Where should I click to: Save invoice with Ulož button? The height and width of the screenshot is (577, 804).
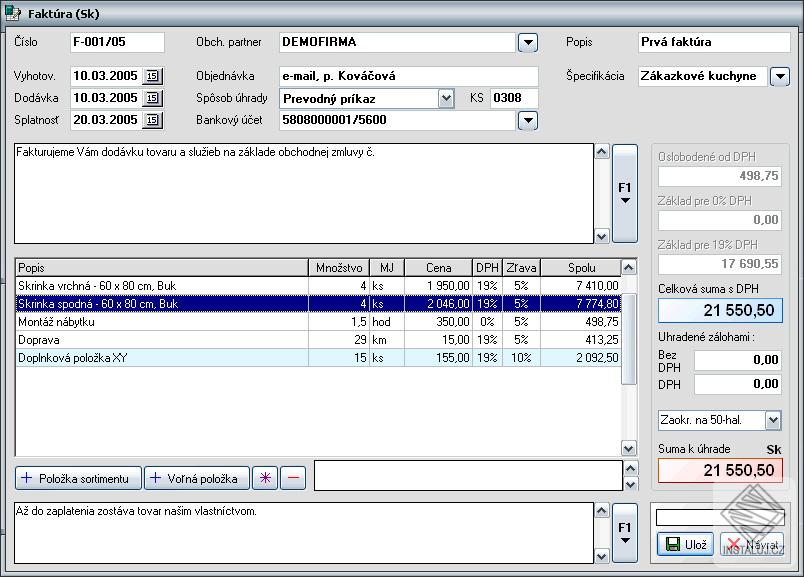coord(684,545)
